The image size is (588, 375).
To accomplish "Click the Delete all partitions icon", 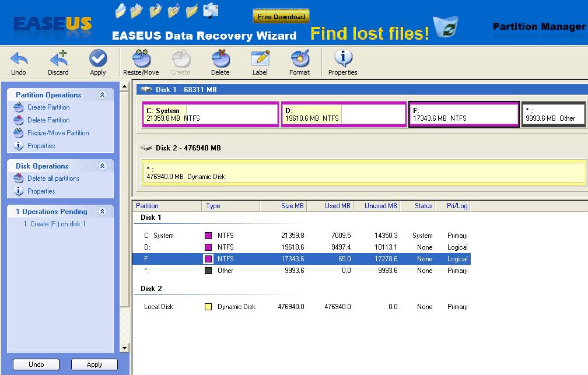I will [x=19, y=178].
